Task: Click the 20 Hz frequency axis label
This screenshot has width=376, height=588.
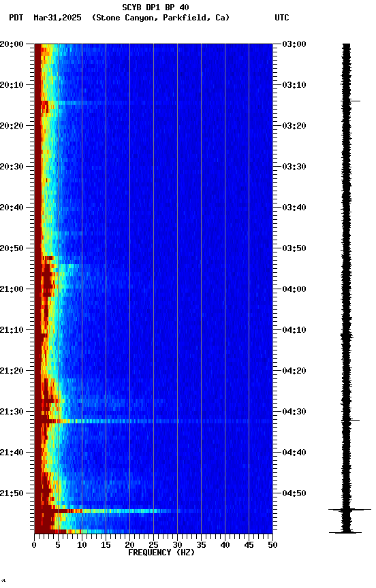Action: pos(129,545)
